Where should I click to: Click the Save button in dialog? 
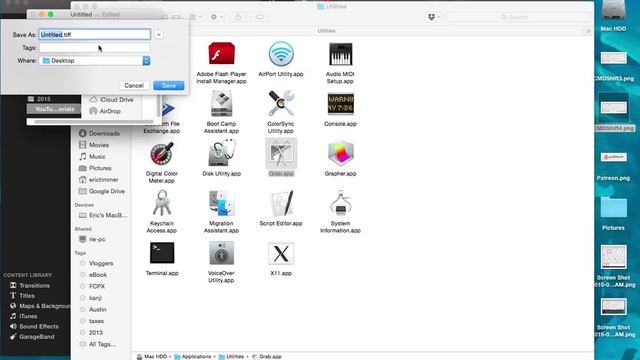point(169,85)
